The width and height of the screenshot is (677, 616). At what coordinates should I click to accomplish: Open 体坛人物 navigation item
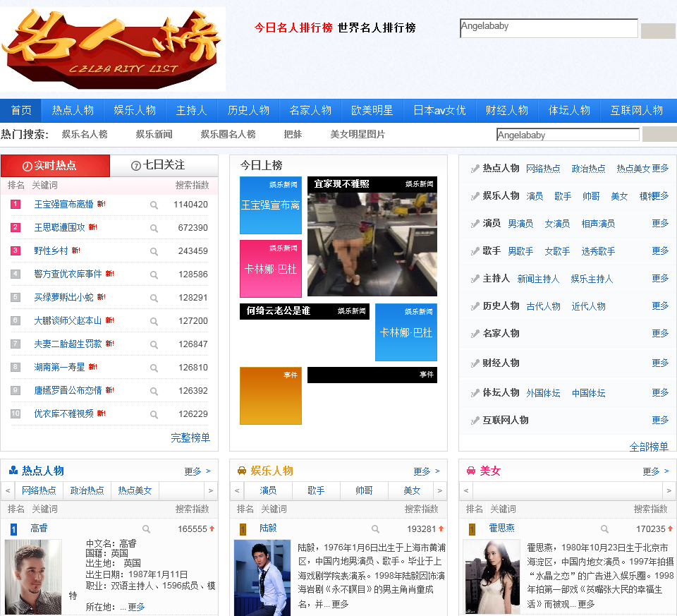coord(569,111)
